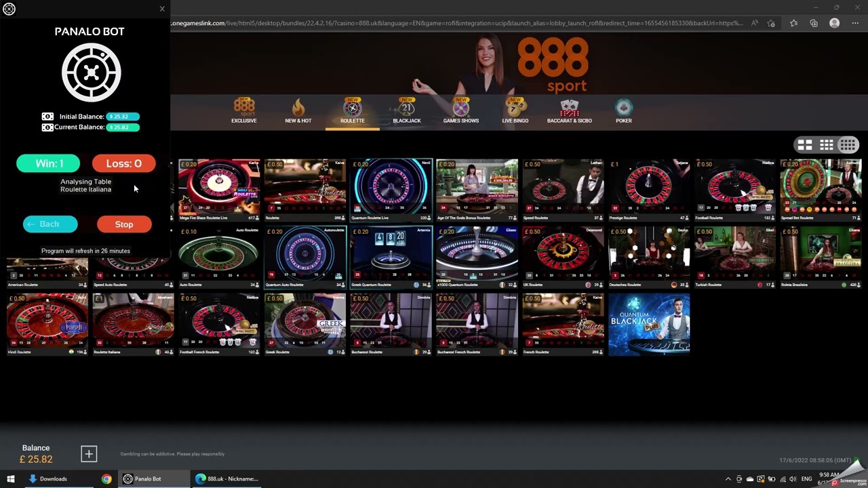The image size is (868, 488).
Task: Open the Games Shows category
Action: click(x=461, y=111)
